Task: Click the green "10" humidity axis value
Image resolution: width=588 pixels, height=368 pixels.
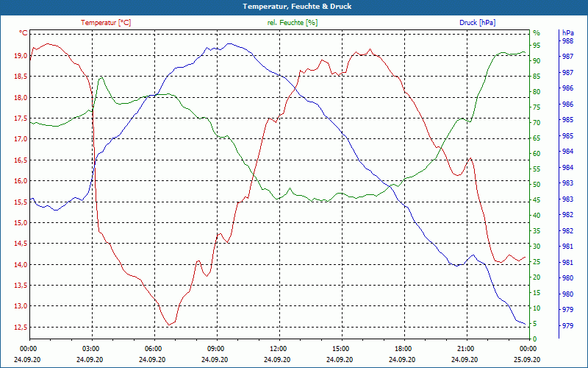Action: (537, 308)
